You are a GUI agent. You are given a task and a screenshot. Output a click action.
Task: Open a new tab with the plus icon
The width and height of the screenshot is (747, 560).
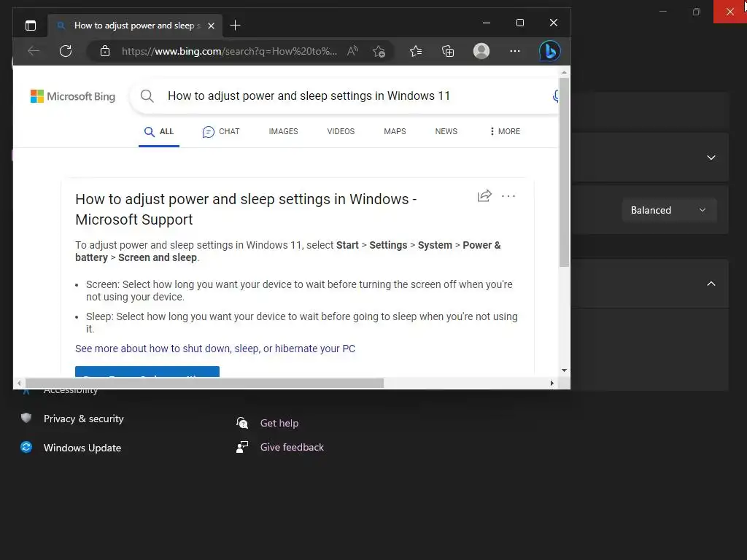coord(235,26)
